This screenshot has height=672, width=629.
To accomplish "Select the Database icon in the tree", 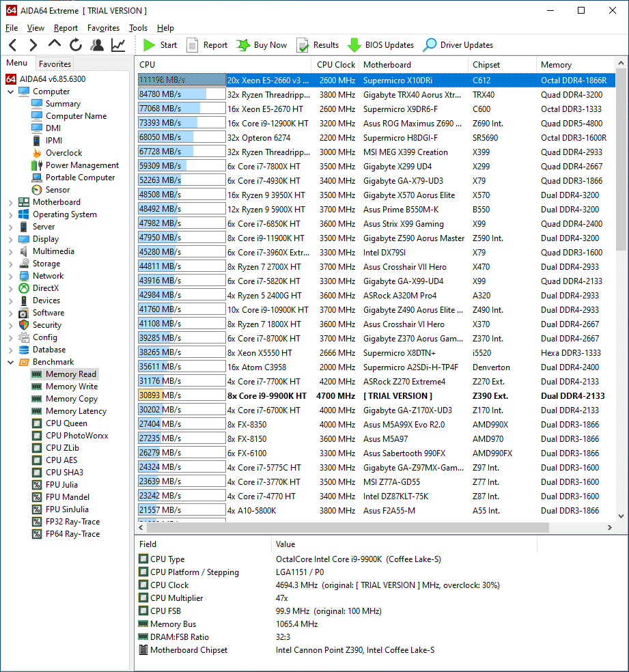I will (24, 350).
